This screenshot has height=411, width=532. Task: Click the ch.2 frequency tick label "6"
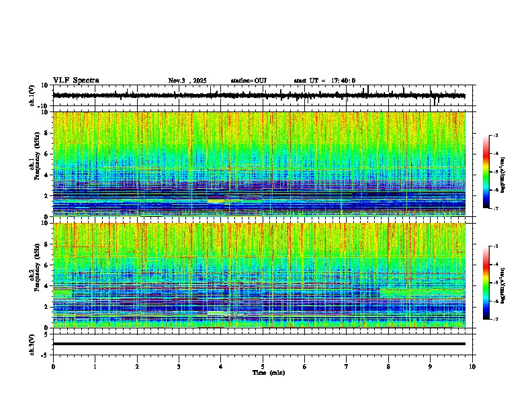click(x=47, y=265)
